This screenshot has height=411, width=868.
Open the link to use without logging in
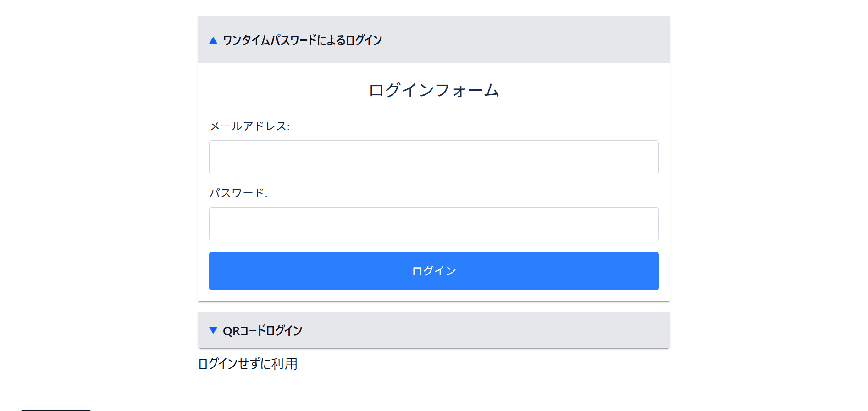[x=248, y=364]
